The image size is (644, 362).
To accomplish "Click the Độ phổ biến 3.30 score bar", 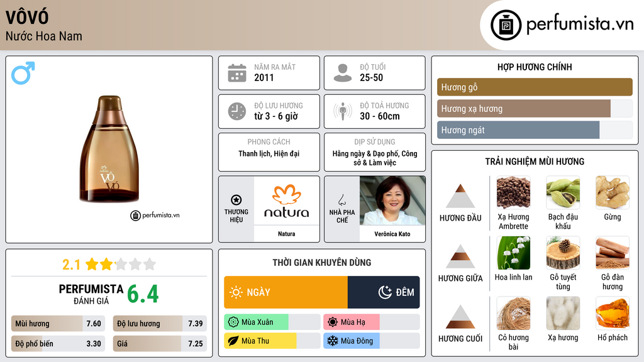I will pos(58,344).
